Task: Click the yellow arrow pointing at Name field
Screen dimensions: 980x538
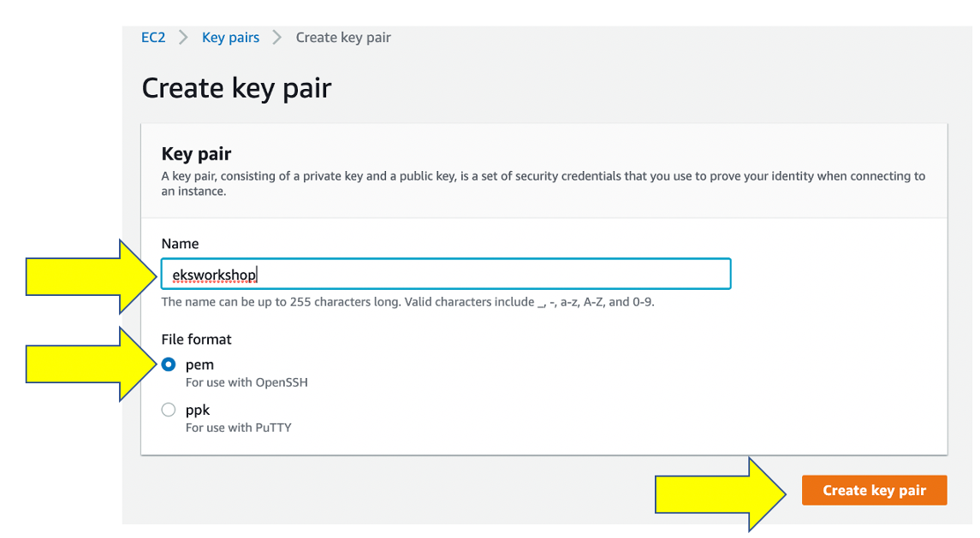Action: pos(92,276)
